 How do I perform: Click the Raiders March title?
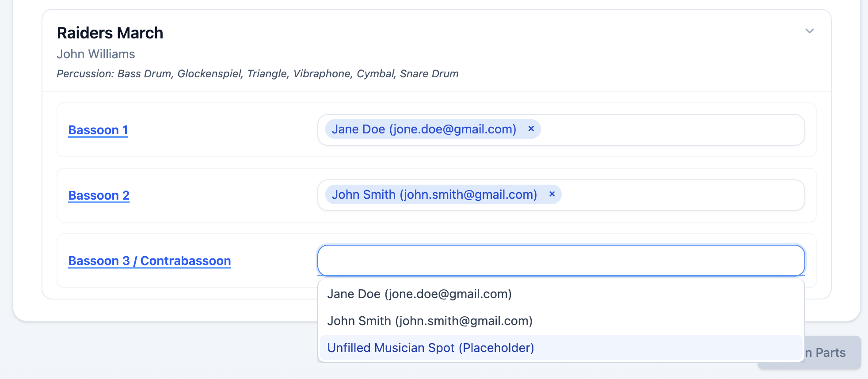pyautogui.click(x=110, y=33)
